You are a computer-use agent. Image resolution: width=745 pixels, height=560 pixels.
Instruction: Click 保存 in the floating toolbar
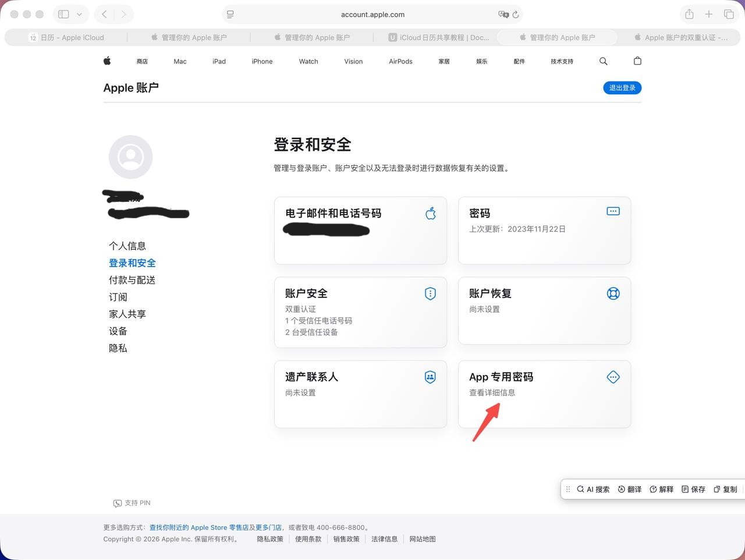pyautogui.click(x=693, y=490)
